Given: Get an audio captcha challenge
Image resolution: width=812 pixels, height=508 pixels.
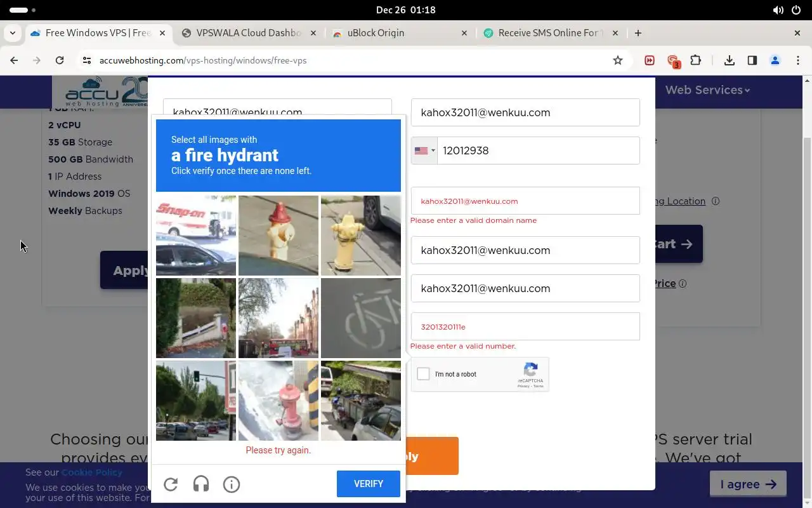Looking at the screenshot, I should pos(201,485).
